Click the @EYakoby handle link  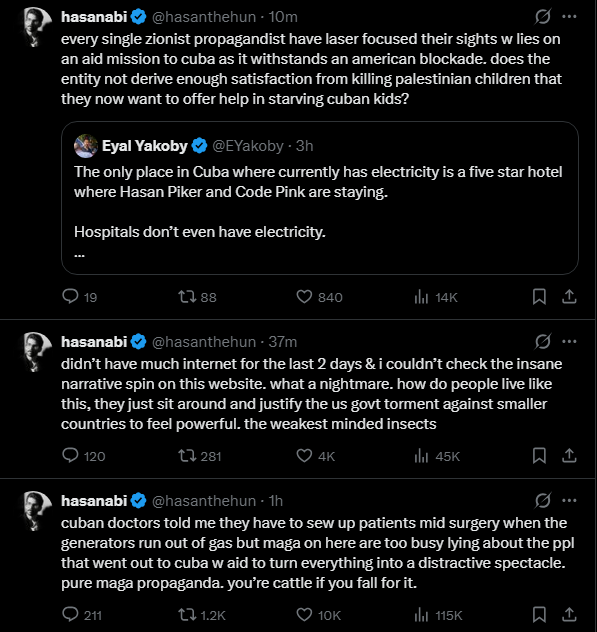click(x=248, y=146)
